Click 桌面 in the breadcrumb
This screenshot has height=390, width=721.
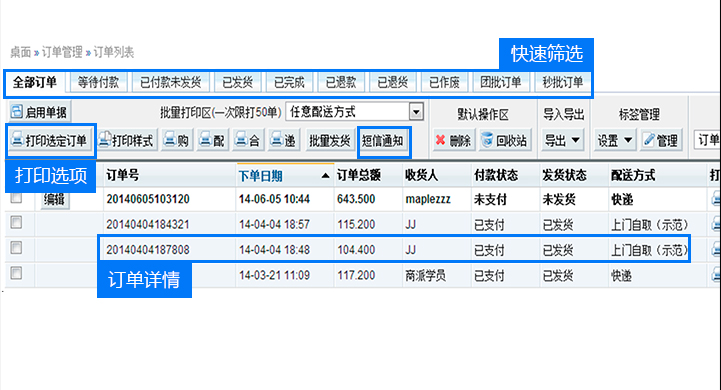pos(20,52)
